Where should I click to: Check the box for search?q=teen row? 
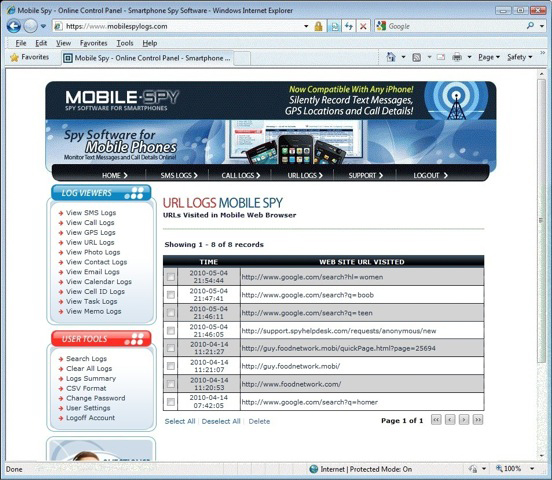click(171, 313)
